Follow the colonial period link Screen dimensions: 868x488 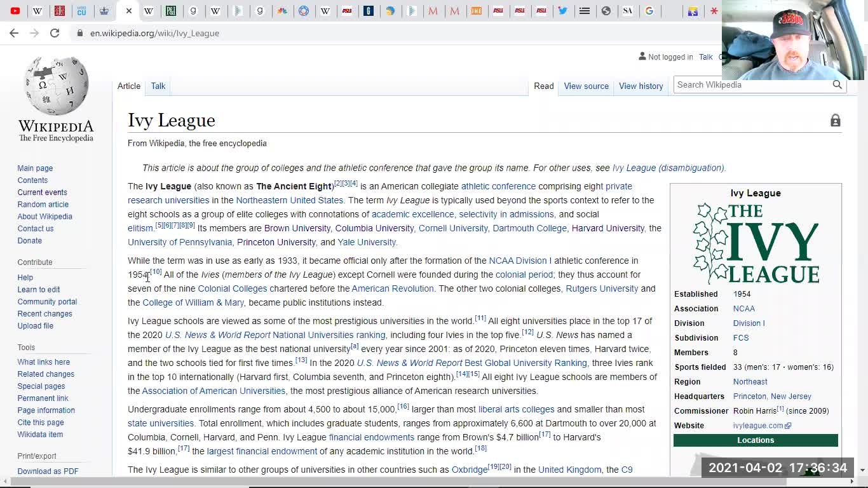(524, 274)
